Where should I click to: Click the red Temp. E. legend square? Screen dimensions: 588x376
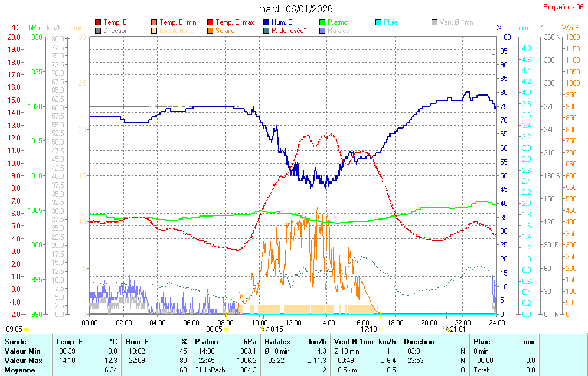pyautogui.click(x=98, y=22)
